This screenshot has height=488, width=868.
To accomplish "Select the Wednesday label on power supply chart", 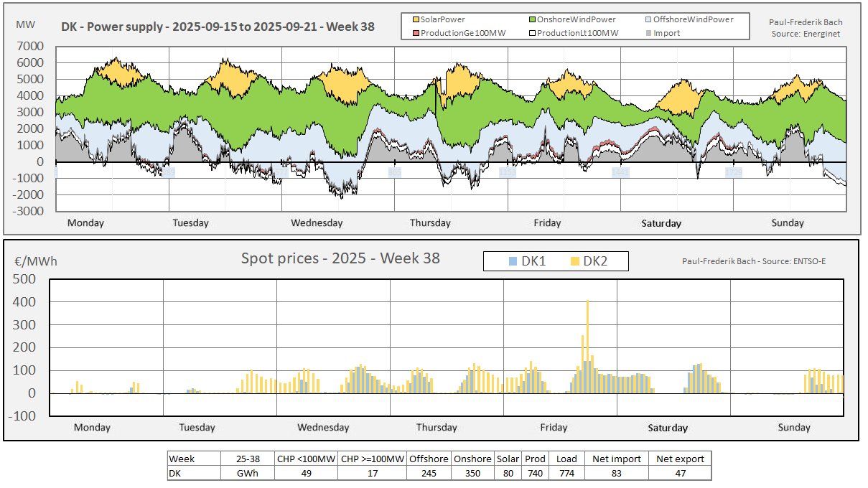I will (317, 222).
